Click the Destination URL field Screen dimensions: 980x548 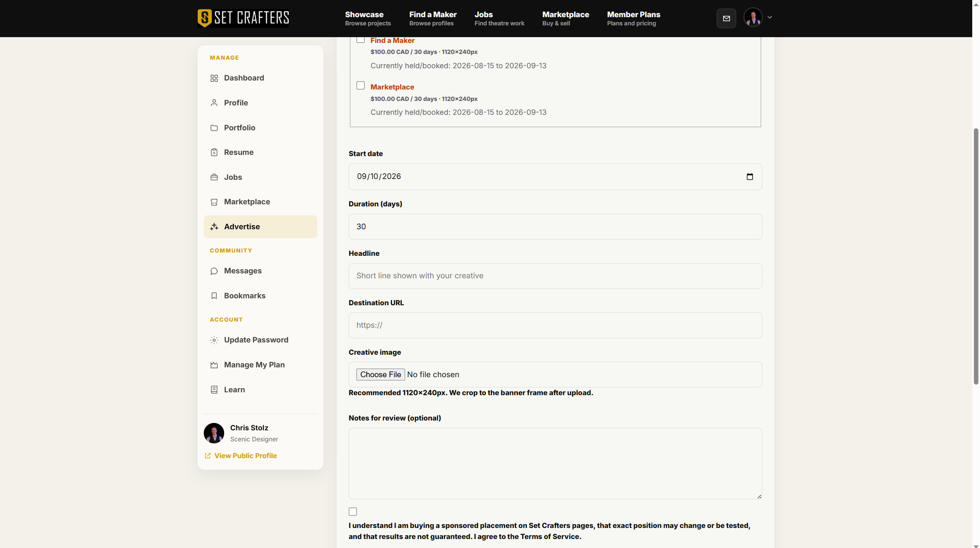555,325
